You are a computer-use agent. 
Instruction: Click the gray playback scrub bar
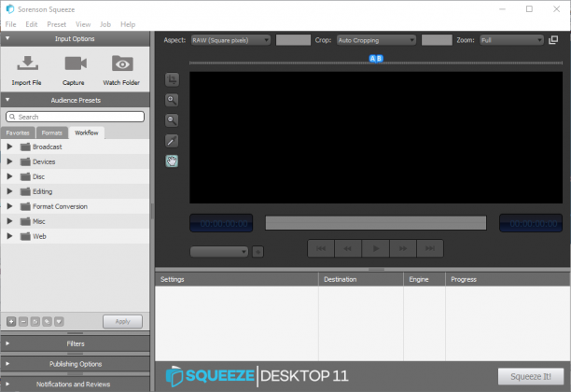click(376, 223)
